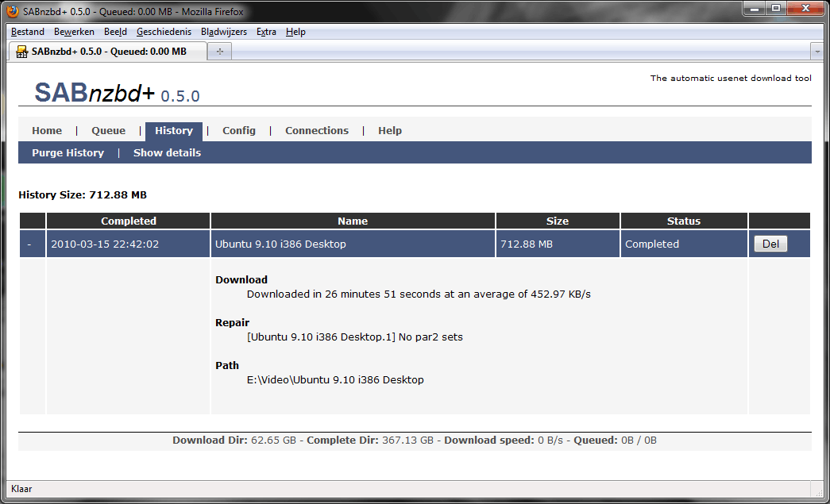Open a new tab with plus button

pyautogui.click(x=220, y=52)
